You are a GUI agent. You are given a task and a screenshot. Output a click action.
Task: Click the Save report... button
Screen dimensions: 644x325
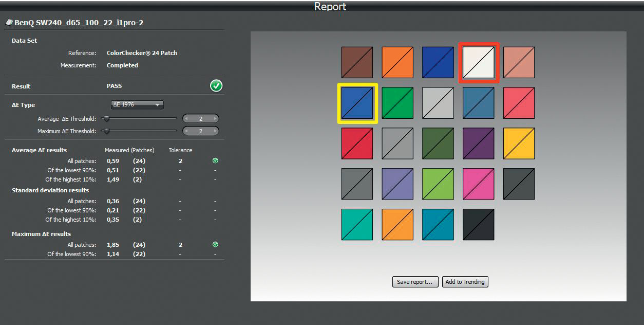point(415,282)
